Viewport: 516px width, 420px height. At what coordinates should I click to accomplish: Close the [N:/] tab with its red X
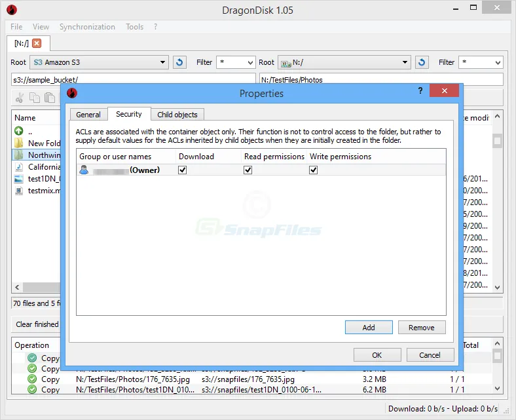tap(37, 43)
